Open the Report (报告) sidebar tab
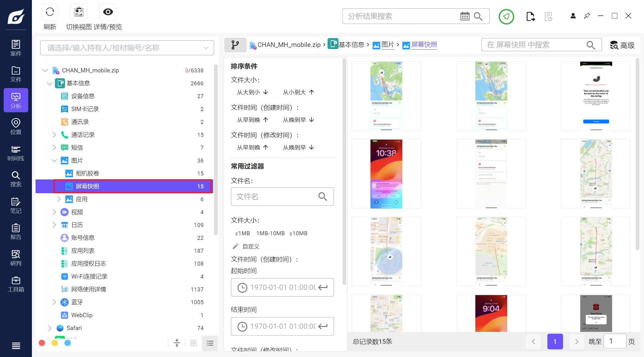This screenshot has height=357, width=644. [x=16, y=232]
